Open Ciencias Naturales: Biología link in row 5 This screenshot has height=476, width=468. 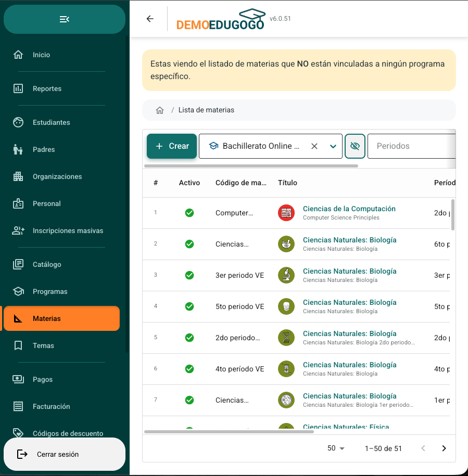click(x=349, y=333)
